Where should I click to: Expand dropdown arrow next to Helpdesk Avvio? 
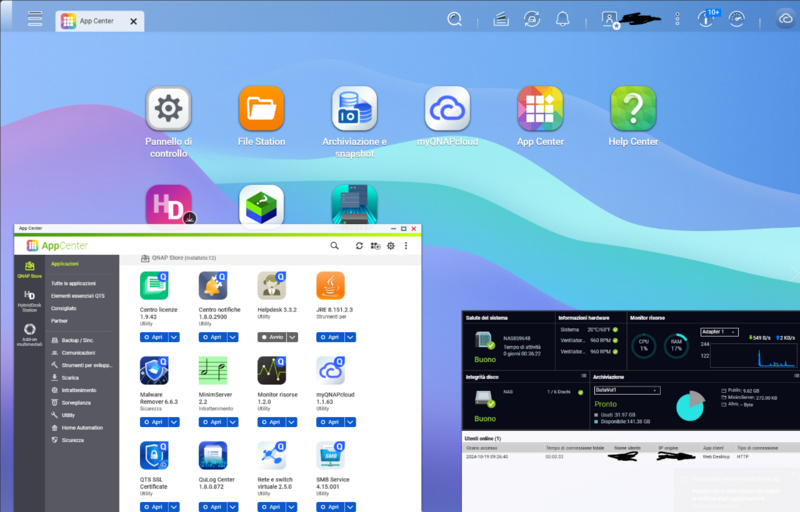tap(292, 338)
